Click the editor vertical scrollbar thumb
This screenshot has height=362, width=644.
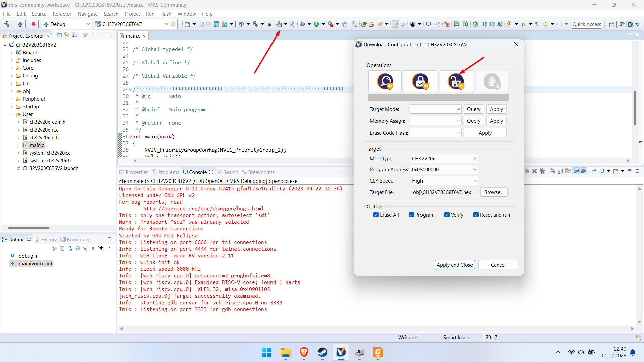click(x=635, y=108)
